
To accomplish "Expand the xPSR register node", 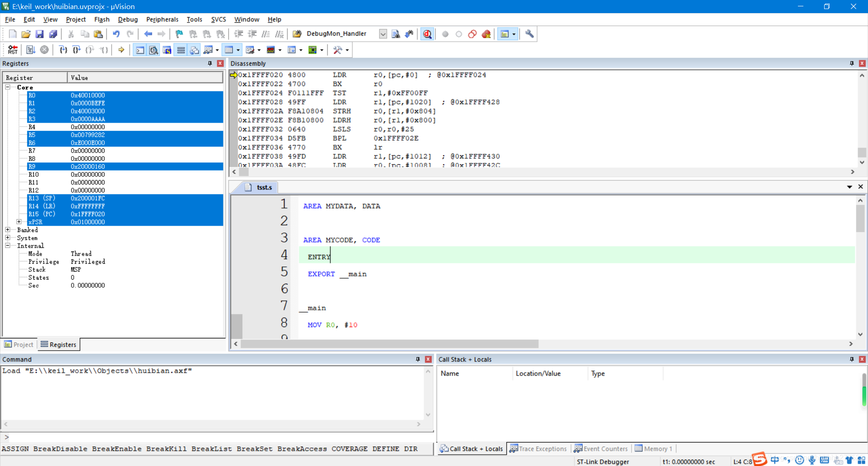I will [x=19, y=222].
